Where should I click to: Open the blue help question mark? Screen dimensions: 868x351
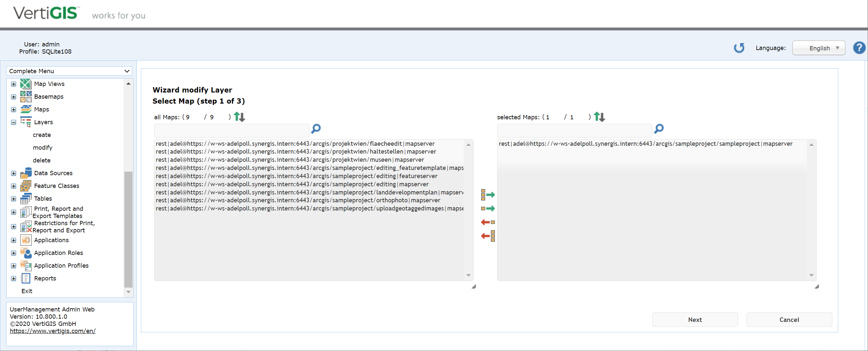[x=859, y=48]
